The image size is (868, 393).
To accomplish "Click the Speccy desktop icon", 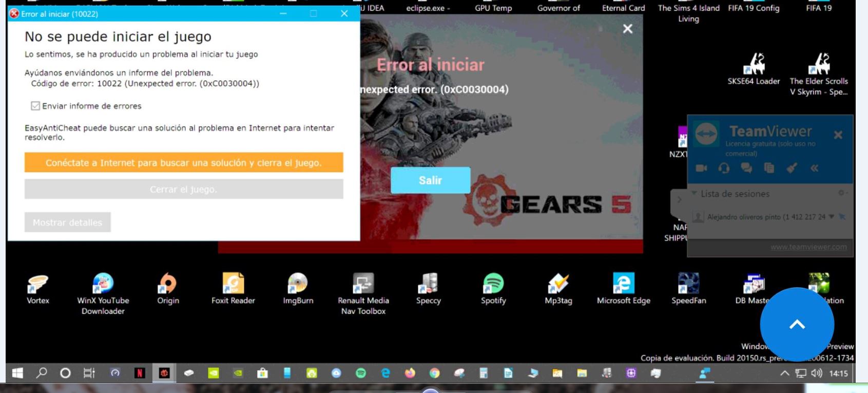I will [428, 289].
